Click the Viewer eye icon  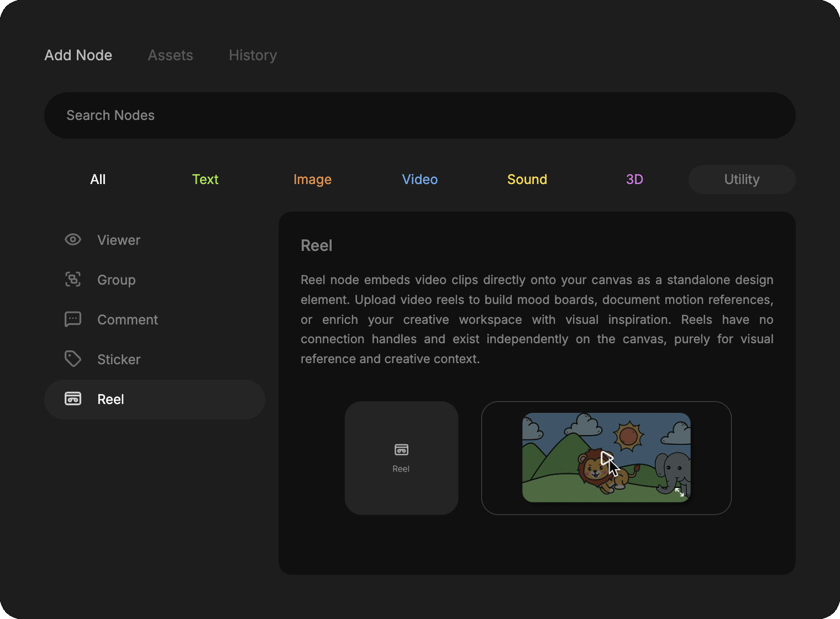pos(73,240)
